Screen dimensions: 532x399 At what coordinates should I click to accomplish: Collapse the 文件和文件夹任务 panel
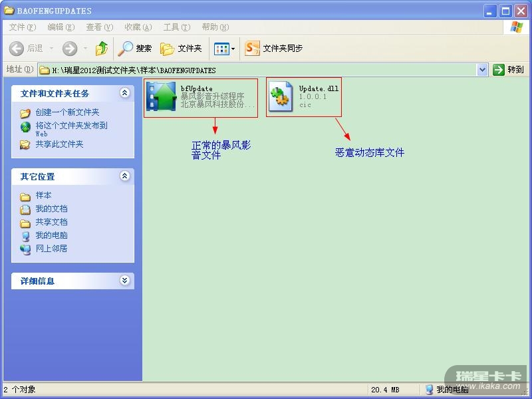click(125, 92)
